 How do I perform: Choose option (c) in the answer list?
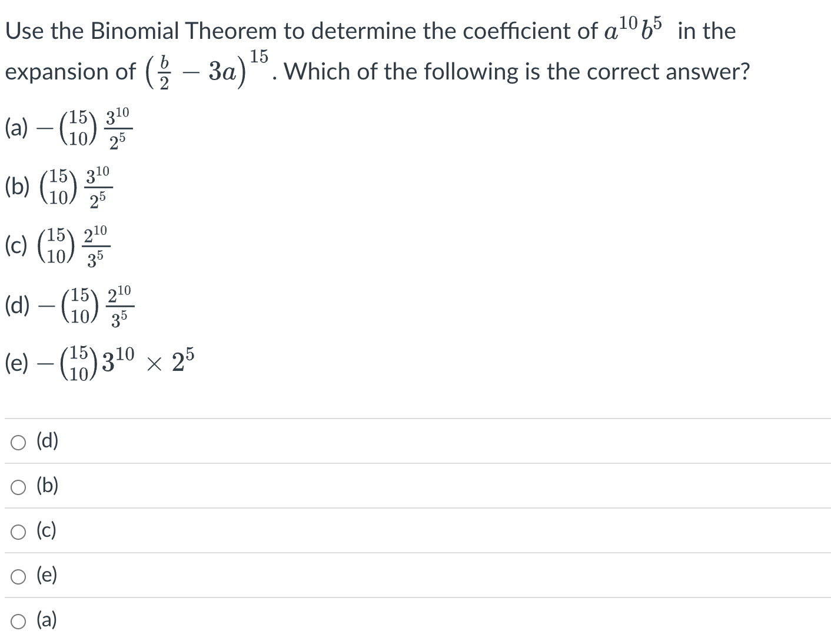point(46,530)
